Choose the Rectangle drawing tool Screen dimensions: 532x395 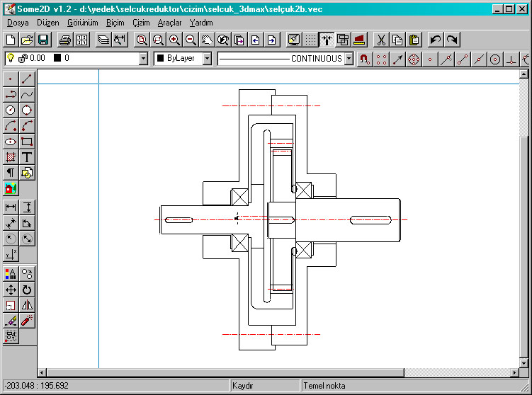click(27, 141)
